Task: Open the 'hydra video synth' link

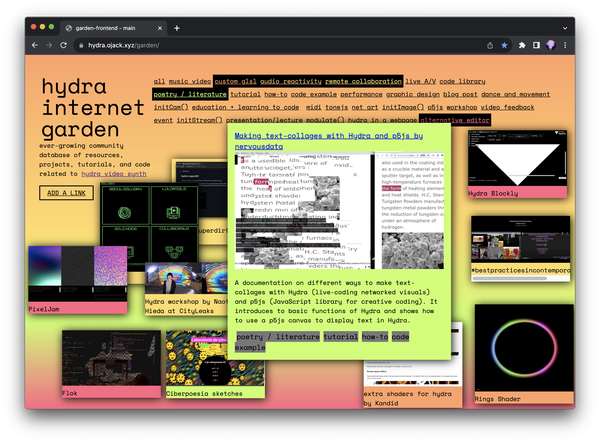Action: (x=115, y=173)
